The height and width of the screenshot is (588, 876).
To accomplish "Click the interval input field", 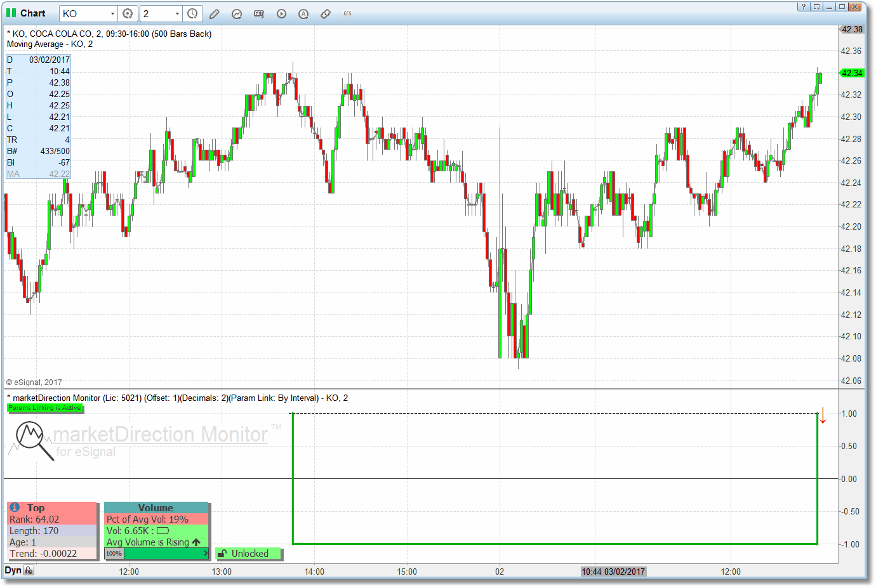I will tap(156, 13).
